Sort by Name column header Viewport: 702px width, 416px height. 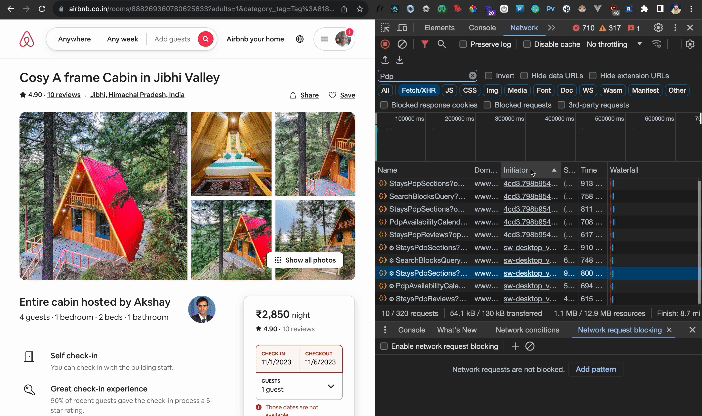pyautogui.click(x=424, y=170)
